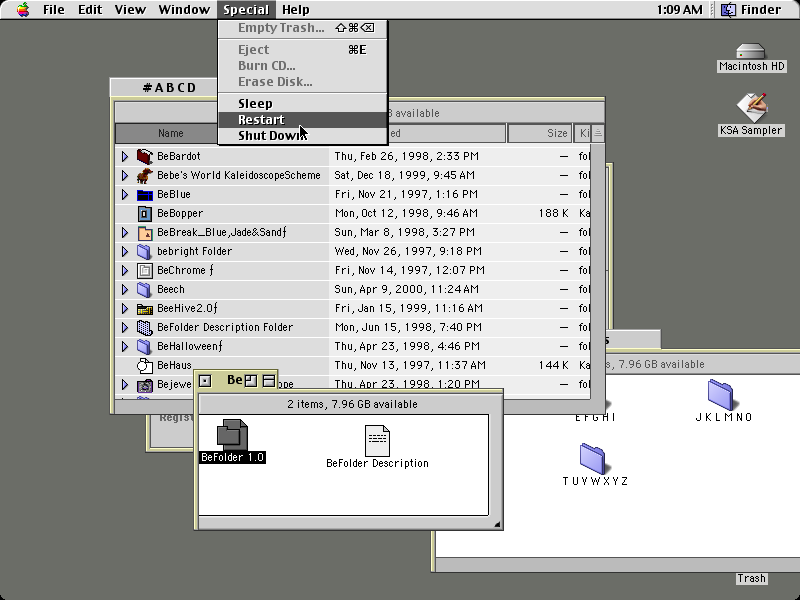
Task: Expand the BeHalloween folder
Action: pyautogui.click(x=124, y=346)
